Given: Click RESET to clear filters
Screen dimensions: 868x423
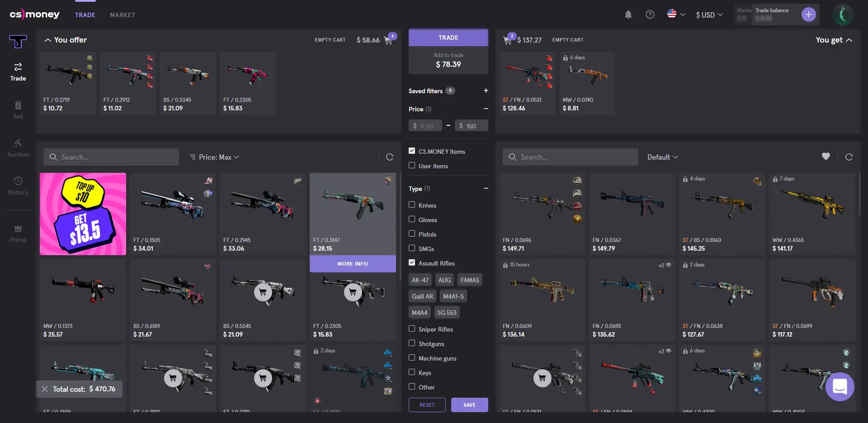Looking at the screenshot, I should pyautogui.click(x=427, y=405).
